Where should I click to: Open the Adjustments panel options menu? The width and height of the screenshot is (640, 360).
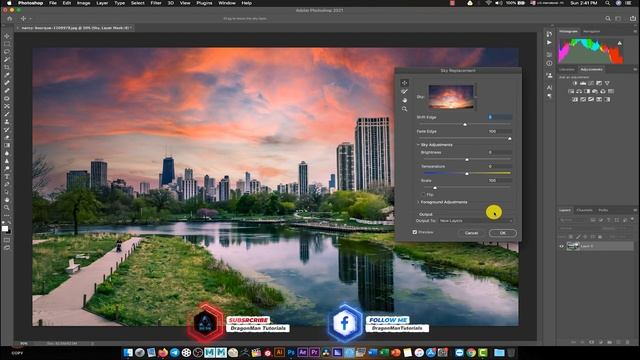coord(635,69)
